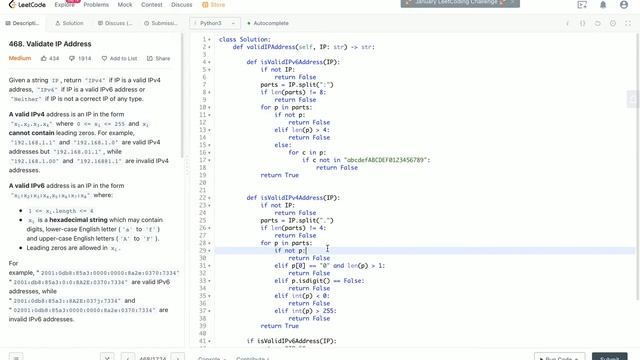Click line number 19 in gutter
Image resolution: width=640 pixels, height=360 pixels.
tap(203, 175)
